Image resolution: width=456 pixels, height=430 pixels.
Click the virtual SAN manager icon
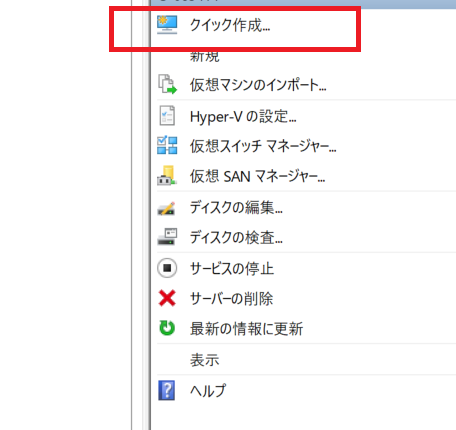click(167, 175)
